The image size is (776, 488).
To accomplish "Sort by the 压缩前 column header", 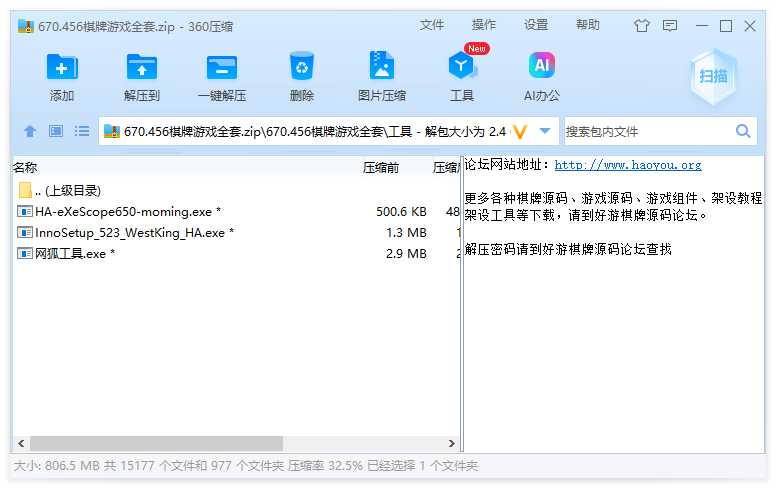I will point(381,168).
